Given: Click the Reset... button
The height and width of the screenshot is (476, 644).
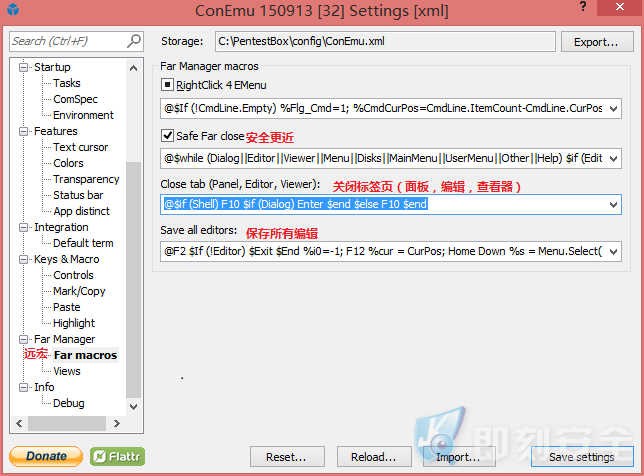Looking at the screenshot, I should (287, 457).
